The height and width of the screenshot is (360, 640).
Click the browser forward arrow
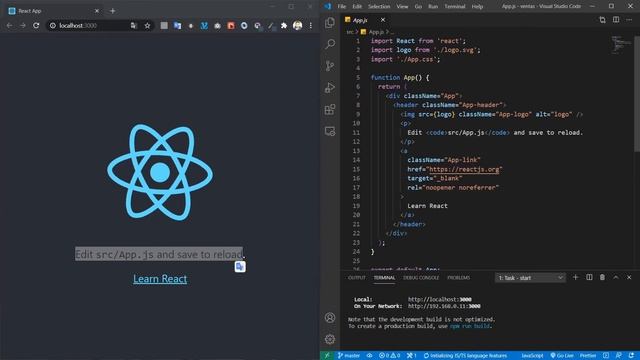tap(23, 25)
